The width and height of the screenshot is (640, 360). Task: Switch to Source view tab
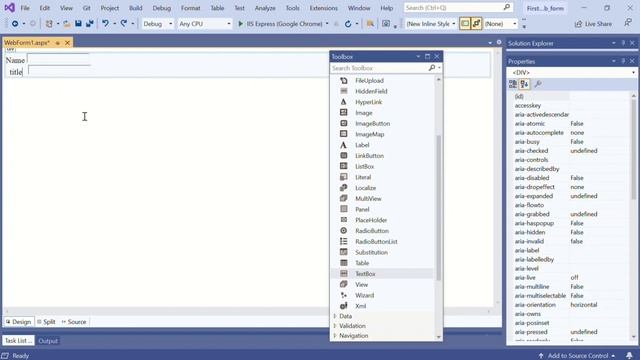(74, 322)
